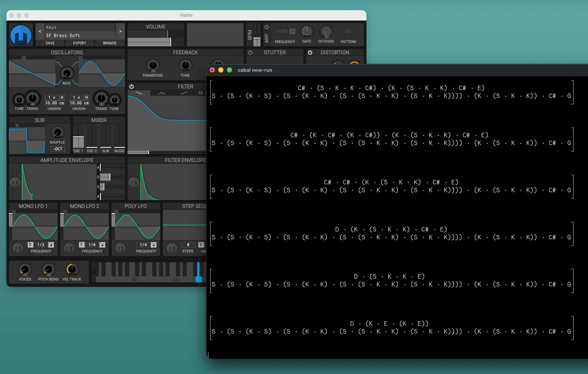The image size is (588, 374).
Task: Click the Helm logo in top left
Action: coord(21,35)
